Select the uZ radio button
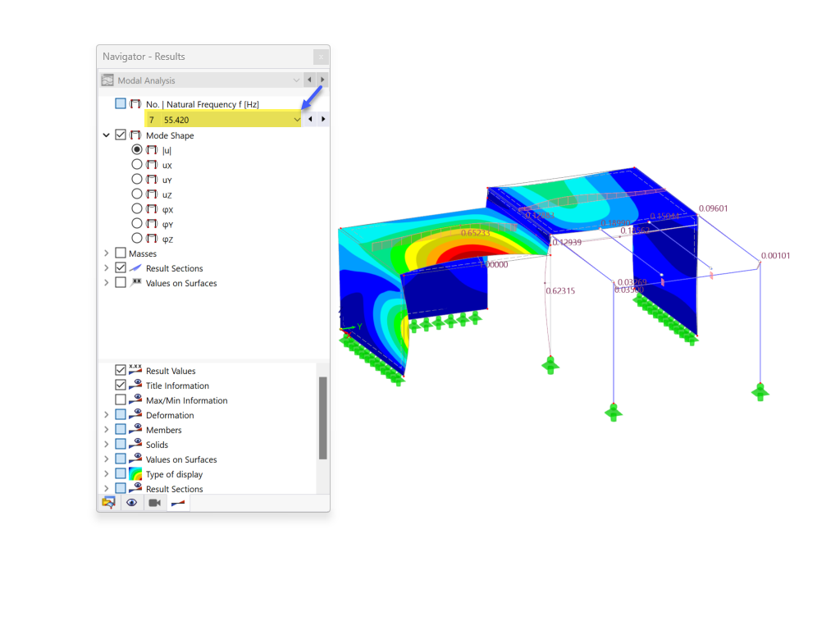 click(137, 194)
